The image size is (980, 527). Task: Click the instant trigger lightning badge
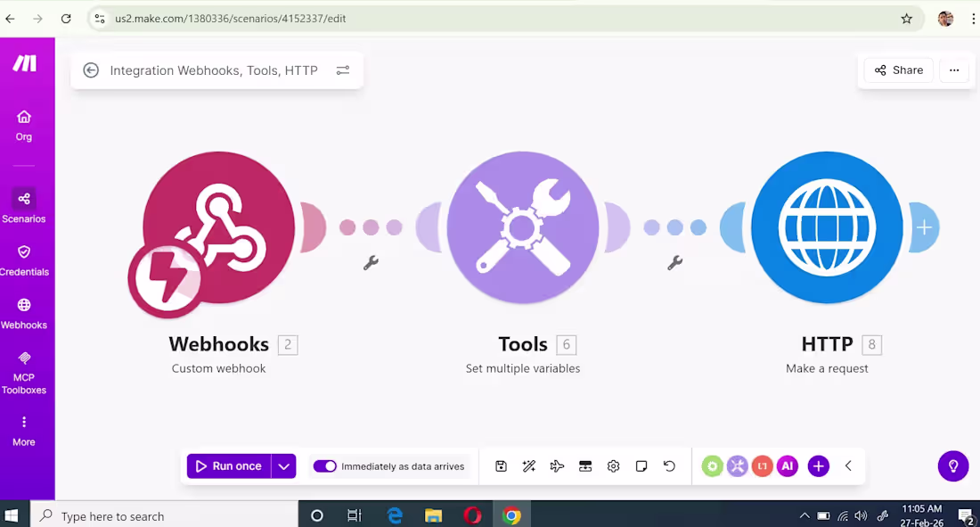tap(166, 278)
